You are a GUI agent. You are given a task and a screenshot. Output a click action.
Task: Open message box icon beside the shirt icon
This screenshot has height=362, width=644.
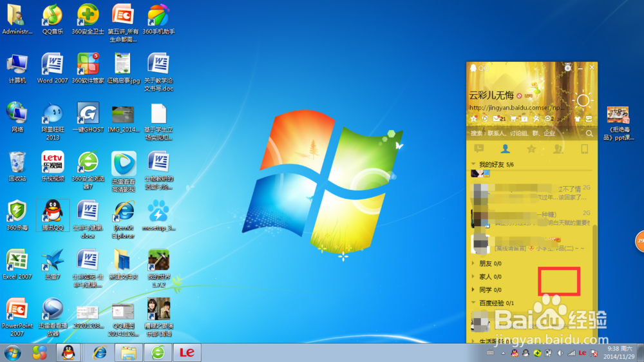589,119
